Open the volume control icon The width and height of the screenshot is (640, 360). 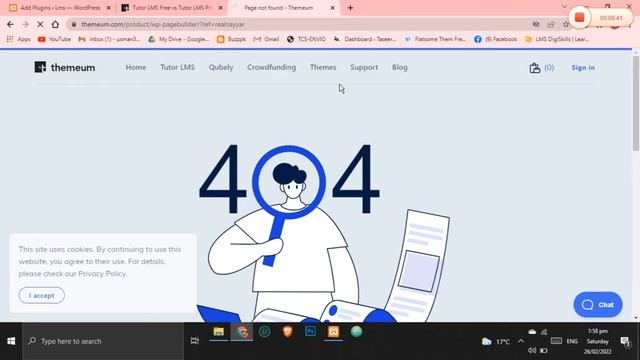[531, 350]
